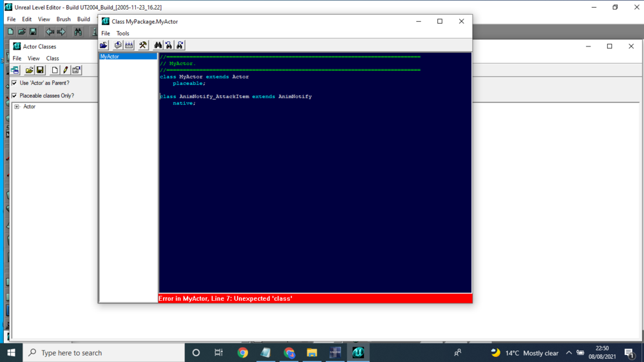This screenshot has height=362, width=644.
Task: Click folder icon in script editor toolbar
Action: click(x=104, y=45)
